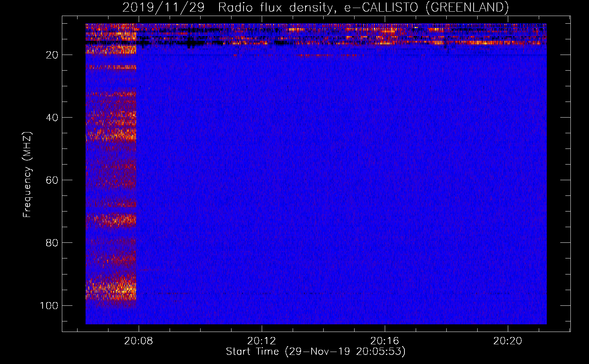Viewport: 589px width, 364px height.
Task: Click the plot title mentioning e-CALLISTO (GREENLAND)
Action: tap(316, 7)
